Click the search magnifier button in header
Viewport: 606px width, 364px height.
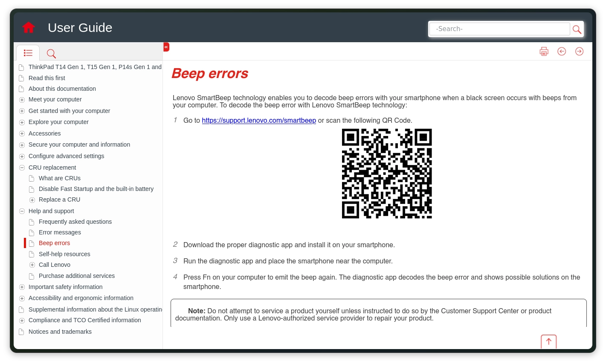pos(577,29)
